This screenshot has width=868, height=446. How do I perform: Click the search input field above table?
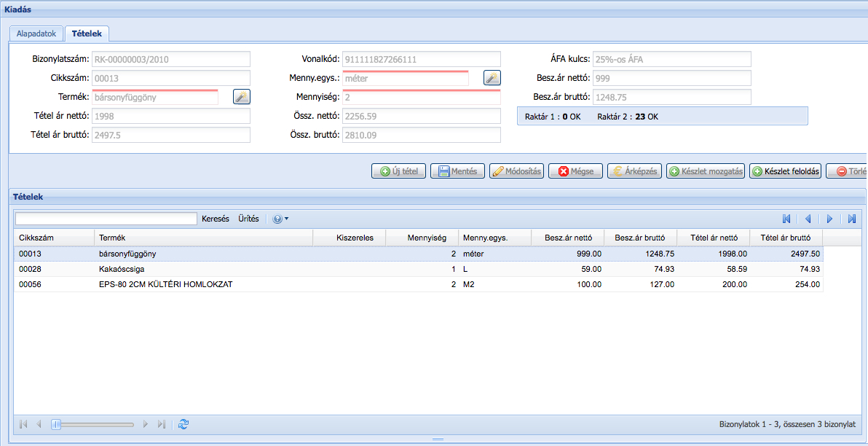click(x=106, y=219)
